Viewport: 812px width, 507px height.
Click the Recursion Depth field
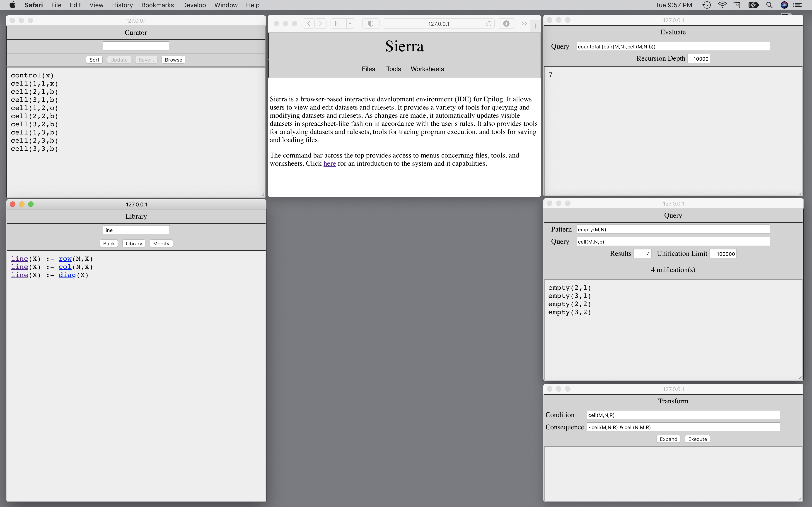click(x=698, y=59)
